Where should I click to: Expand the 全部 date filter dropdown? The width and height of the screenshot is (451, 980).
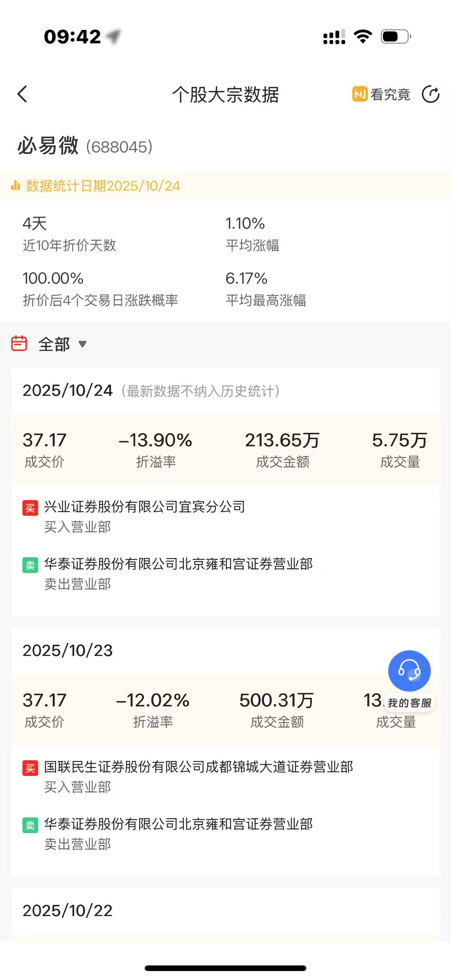pos(62,344)
